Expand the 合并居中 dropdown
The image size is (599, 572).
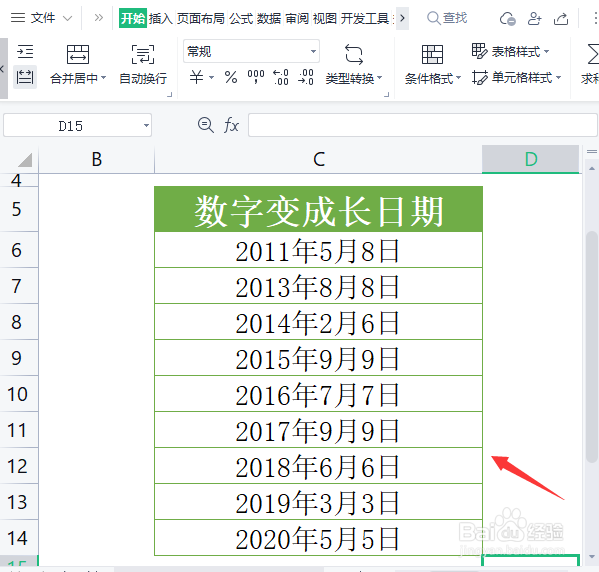coord(104,78)
